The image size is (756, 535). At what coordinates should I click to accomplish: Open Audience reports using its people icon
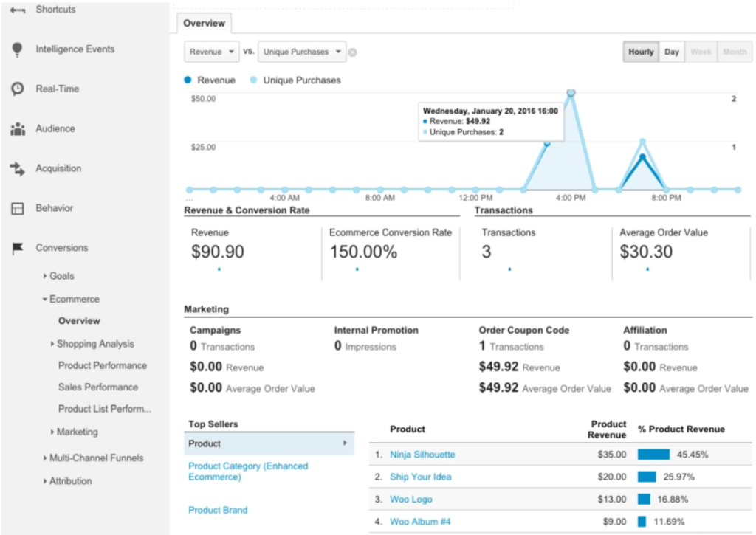coord(15,128)
